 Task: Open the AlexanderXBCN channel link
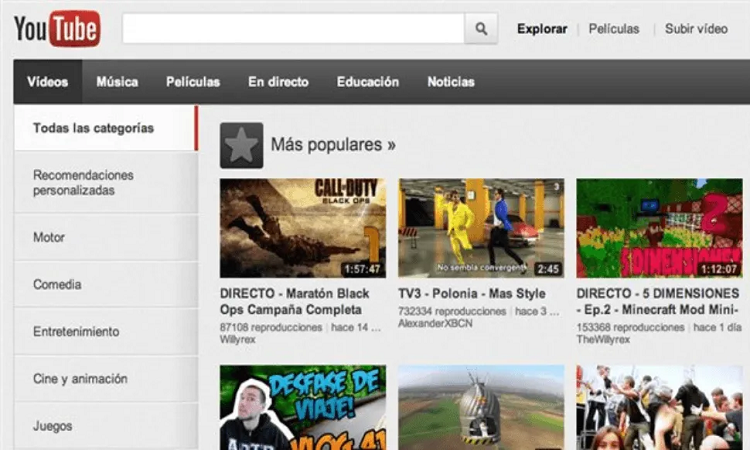435,323
